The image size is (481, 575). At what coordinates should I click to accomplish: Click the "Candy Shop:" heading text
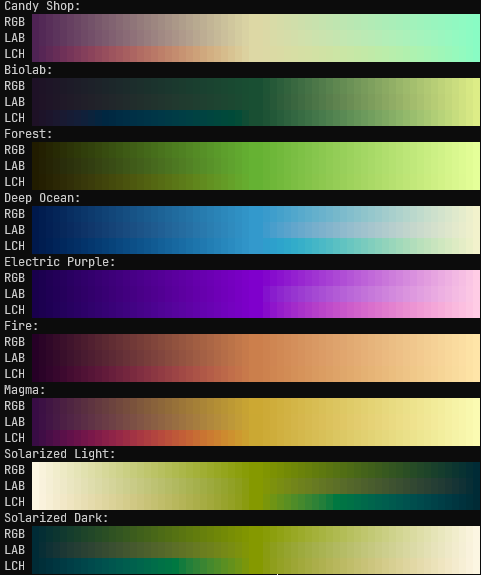pyautogui.click(x=42, y=6)
